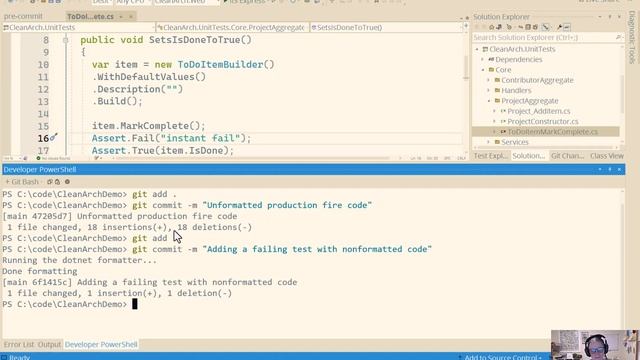Click the PowerShell terminal vertical scrollbar
This screenshot has width=640, height=360.
point(622,263)
